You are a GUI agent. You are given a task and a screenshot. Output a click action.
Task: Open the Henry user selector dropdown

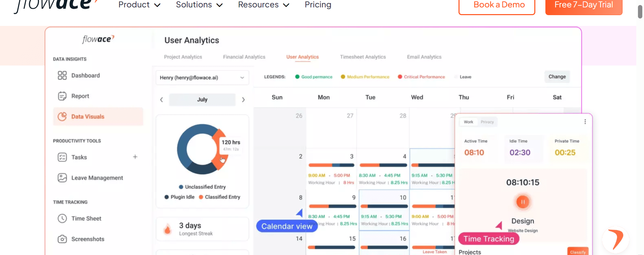pos(202,78)
